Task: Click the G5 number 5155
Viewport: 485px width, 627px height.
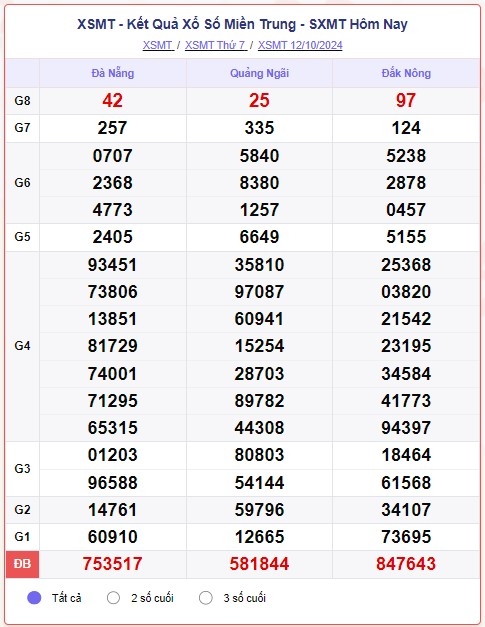Action: 406,237
